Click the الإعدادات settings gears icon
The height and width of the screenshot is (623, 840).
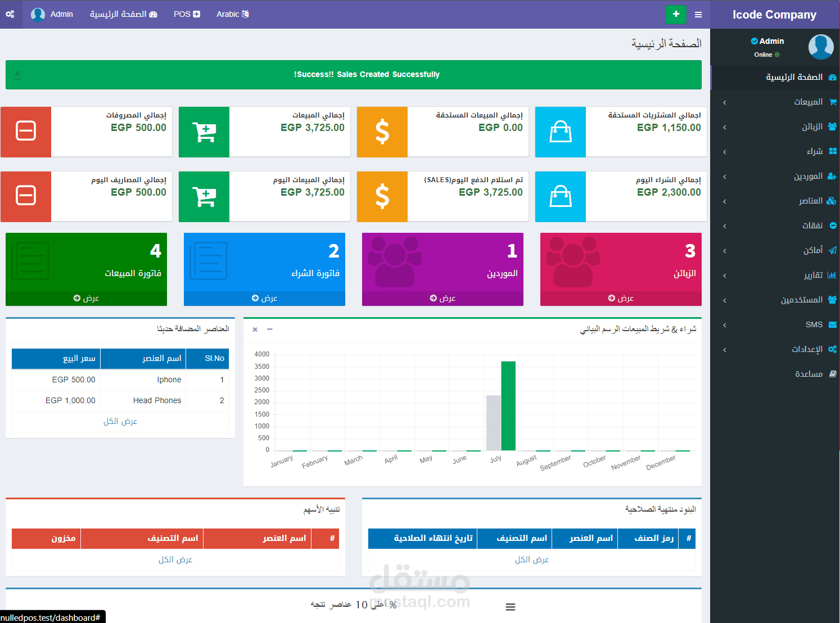pyautogui.click(x=833, y=349)
